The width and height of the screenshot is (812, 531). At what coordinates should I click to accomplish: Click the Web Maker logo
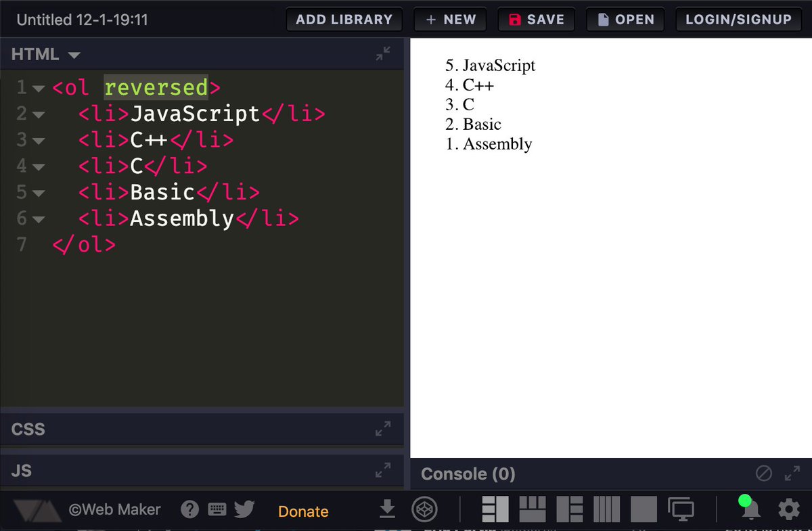tap(37, 511)
